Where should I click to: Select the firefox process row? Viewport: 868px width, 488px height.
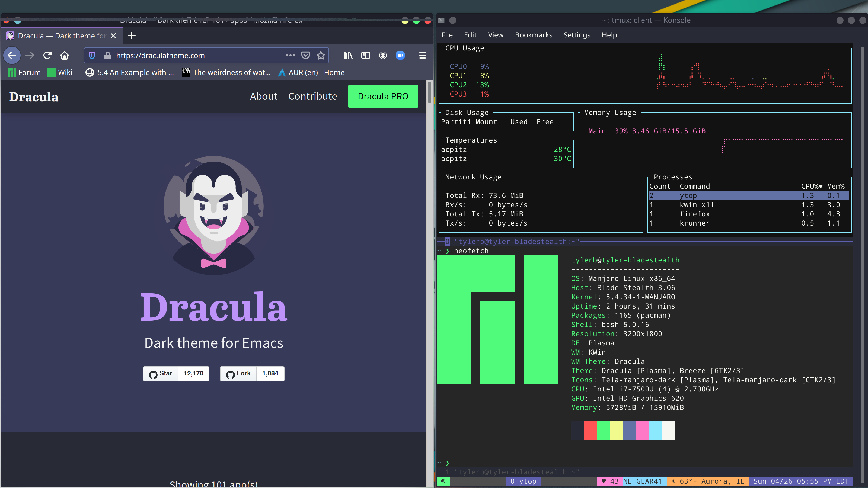pyautogui.click(x=749, y=214)
